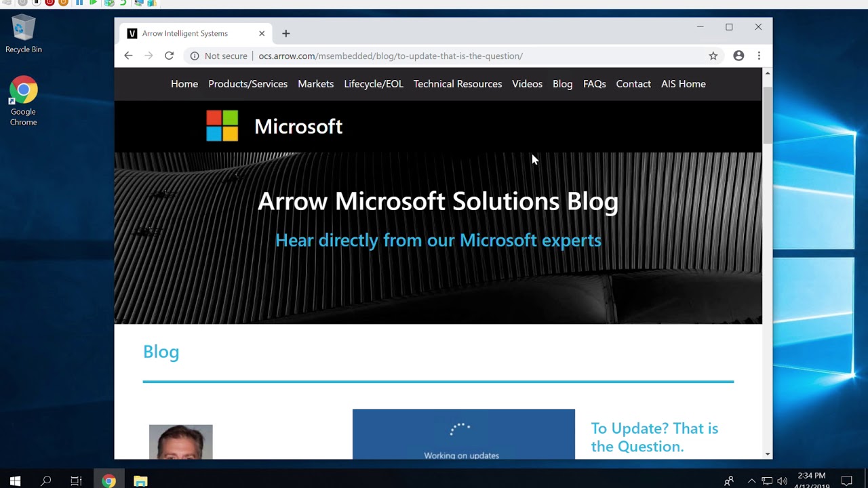Open the Home menu item

(x=184, y=84)
